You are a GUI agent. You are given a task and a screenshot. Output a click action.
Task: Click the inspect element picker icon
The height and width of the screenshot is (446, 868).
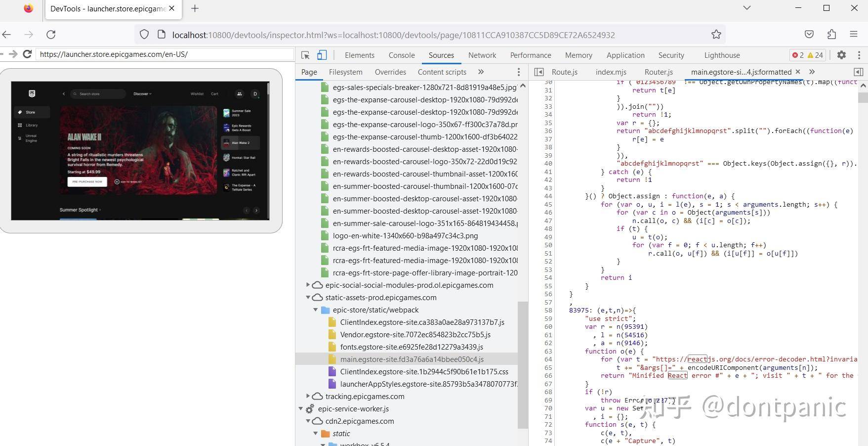(x=305, y=55)
